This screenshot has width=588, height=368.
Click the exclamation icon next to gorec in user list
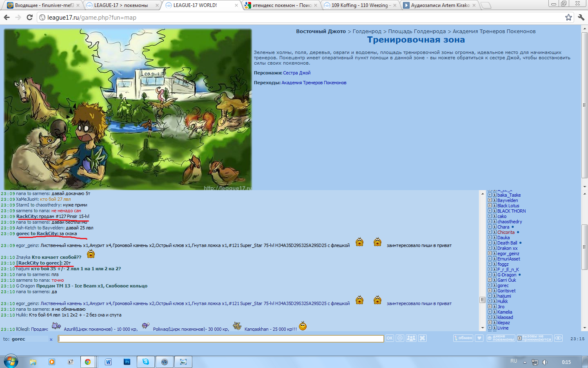coord(490,285)
